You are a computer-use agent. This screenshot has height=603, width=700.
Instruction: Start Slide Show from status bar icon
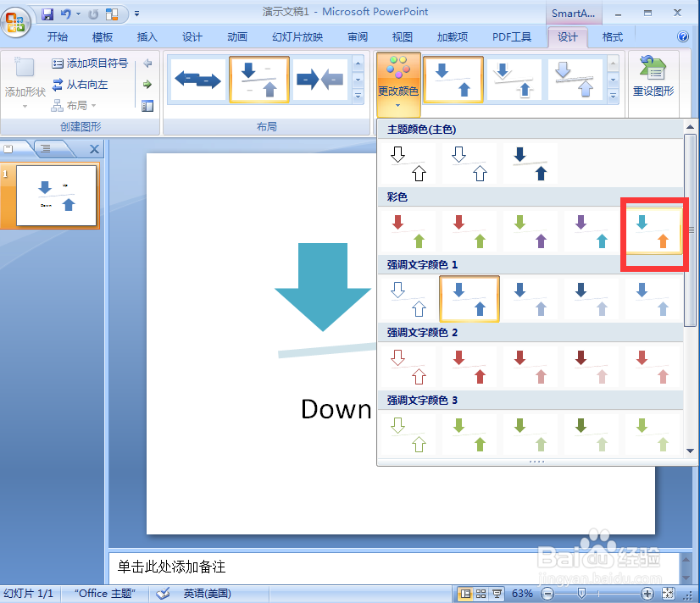497,594
